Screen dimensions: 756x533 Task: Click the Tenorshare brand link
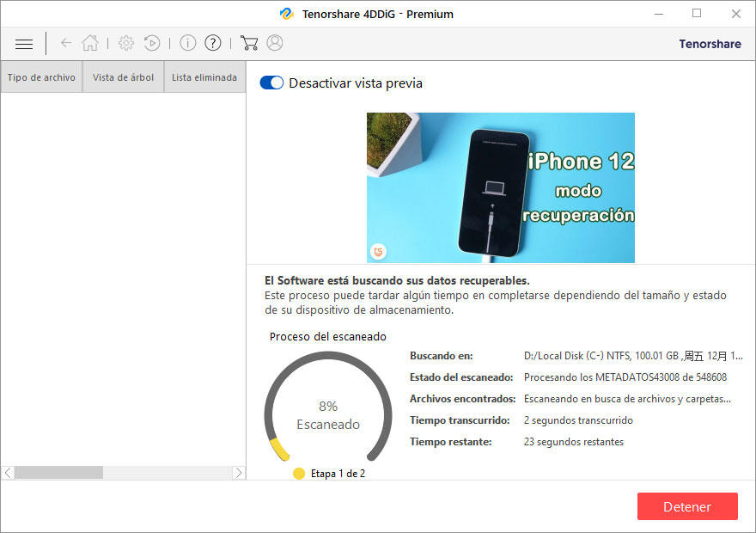click(x=710, y=44)
